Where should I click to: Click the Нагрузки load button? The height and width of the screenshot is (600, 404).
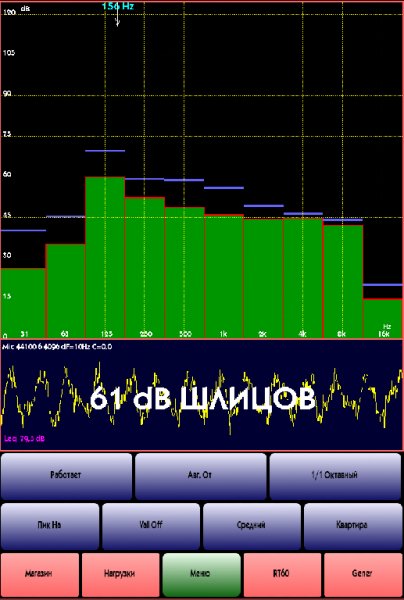point(121,575)
